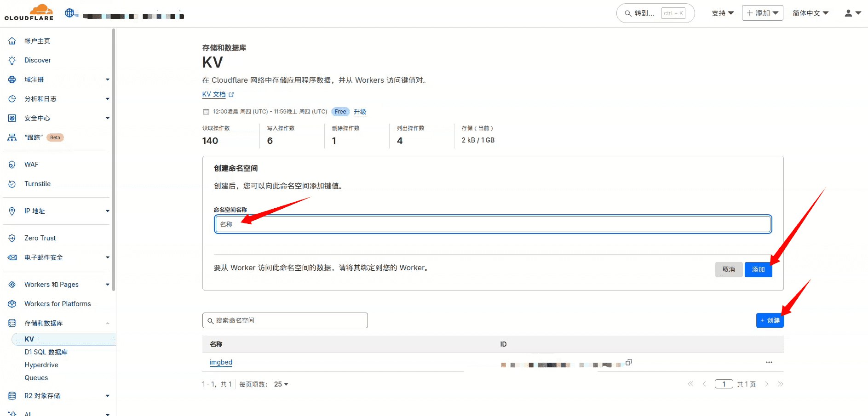Click the 取消 button
Viewport: 868px width, 416px height.
729,269
